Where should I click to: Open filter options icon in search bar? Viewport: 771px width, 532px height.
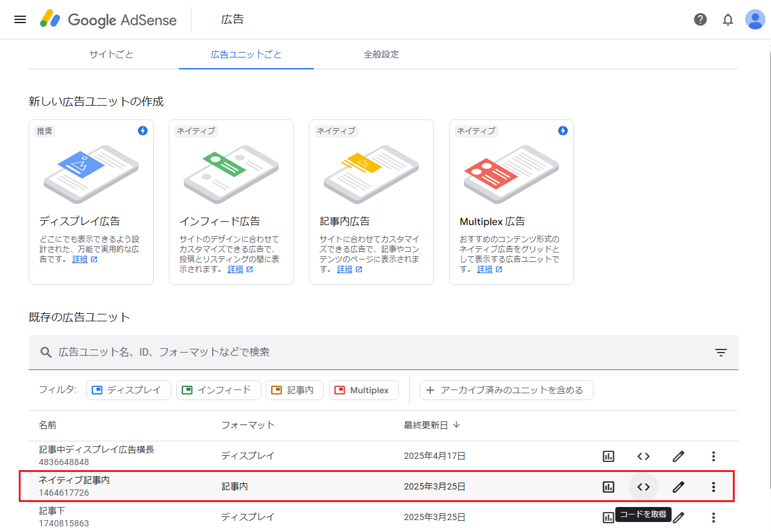pos(721,353)
